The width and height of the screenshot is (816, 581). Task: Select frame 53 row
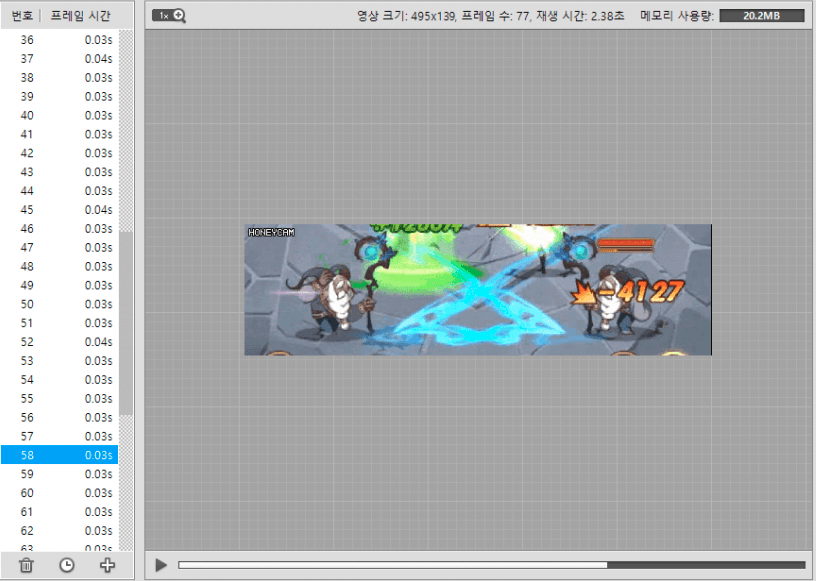[x=59, y=361]
